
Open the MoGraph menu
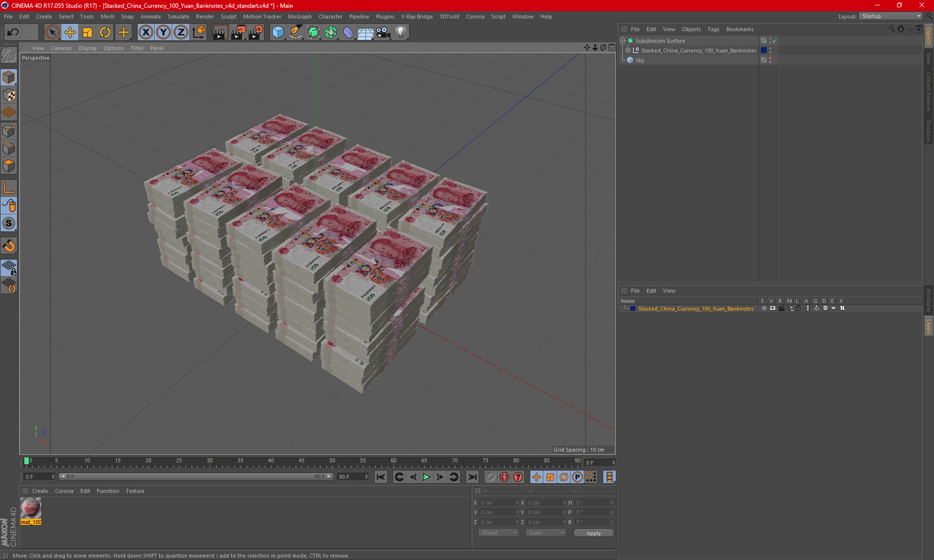[x=300, y=17]
